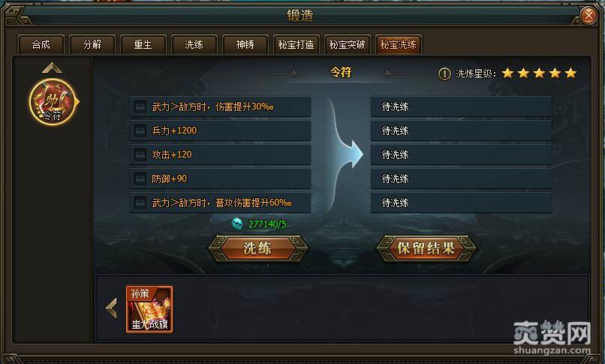Screen dimensions: 605x364
Task: Lock the 普攻伤害提升60‰ attribute row
Action: (x=140, y=203)
